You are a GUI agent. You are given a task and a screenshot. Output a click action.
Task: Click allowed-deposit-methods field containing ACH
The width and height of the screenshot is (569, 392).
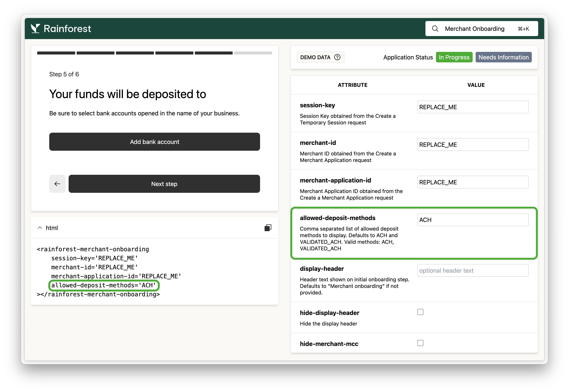pos(472,220)
